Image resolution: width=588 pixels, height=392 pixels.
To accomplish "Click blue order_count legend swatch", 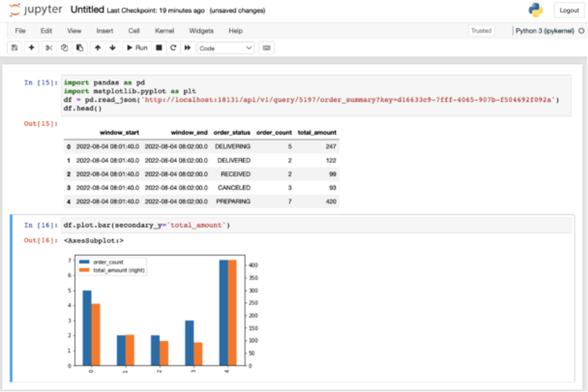I will pyautogui.click(x=84, y=262).
